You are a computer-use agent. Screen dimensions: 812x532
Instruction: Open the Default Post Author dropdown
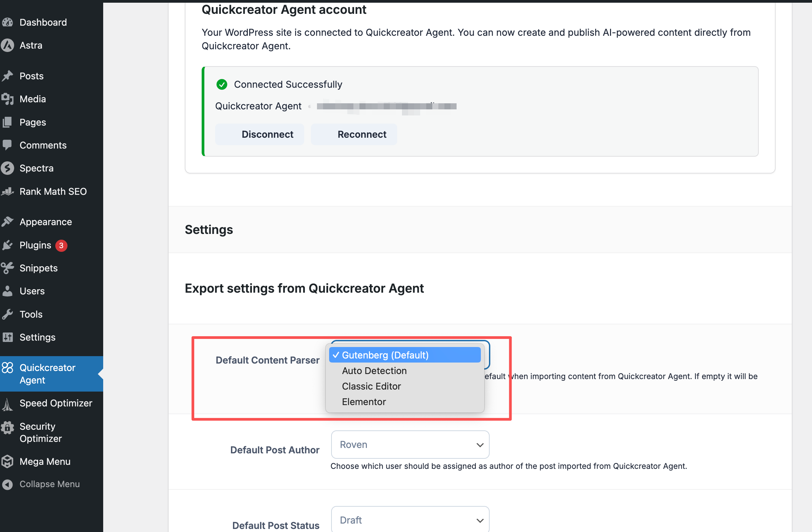click(x=409, y=445)
